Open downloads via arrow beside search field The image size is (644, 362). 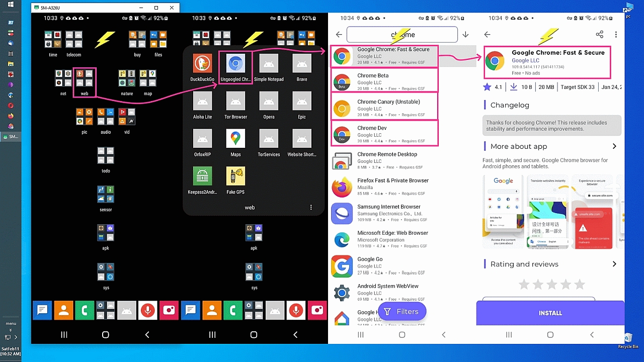[x=465, y=35]
